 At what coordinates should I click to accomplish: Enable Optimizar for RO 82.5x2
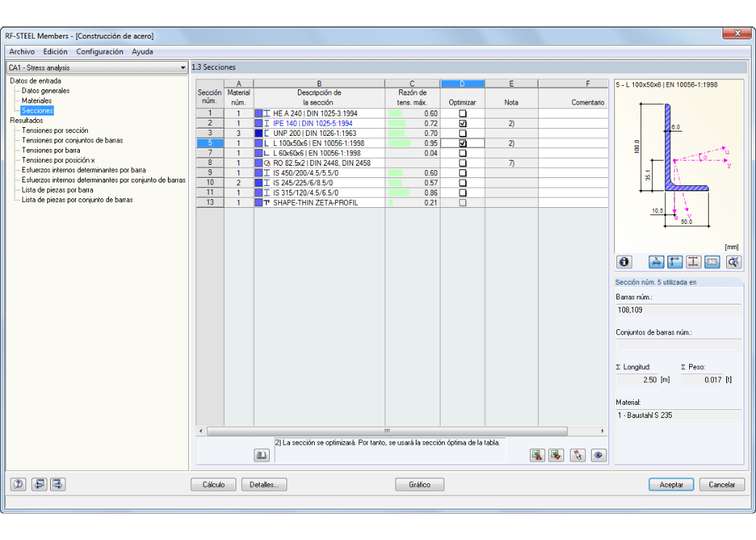(x=462, y=163)
